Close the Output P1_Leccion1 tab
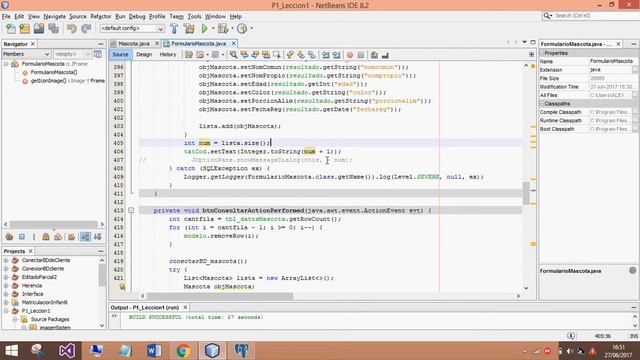This screenshot has width=640, height=360. [x=185, y=307]
